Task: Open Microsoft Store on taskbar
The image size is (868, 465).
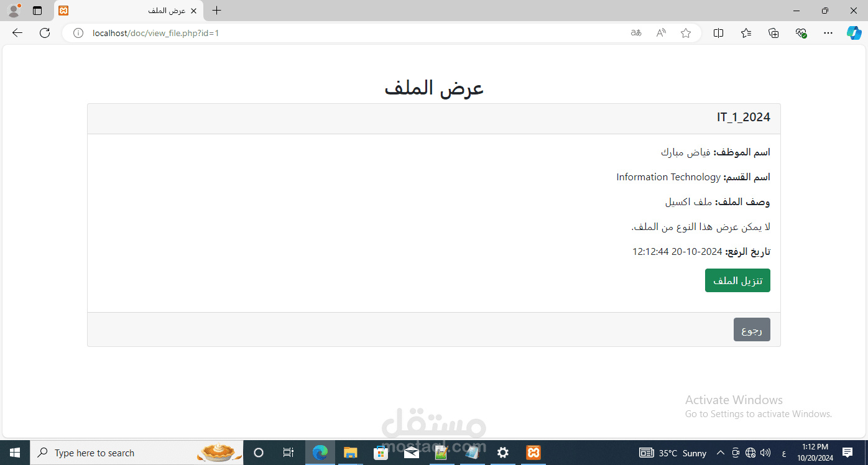Action: click(381, 453)
